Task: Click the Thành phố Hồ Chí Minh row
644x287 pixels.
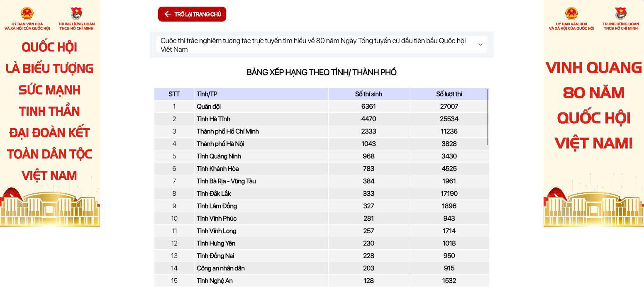Action: [322, 131]
